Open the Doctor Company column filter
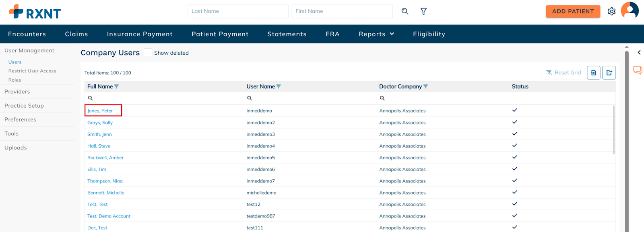Screen dimensions: 644x232 tap(425, 86)
